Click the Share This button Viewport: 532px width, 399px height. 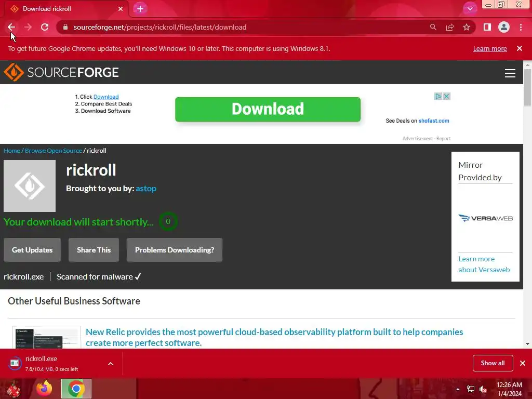click(94, 250)
